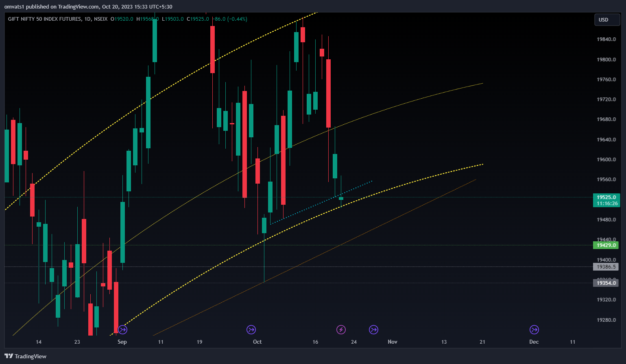Viewport: 626px width, 364px height.
Task: Click the 19800.0 price scale value
Action: pos(606,59)
